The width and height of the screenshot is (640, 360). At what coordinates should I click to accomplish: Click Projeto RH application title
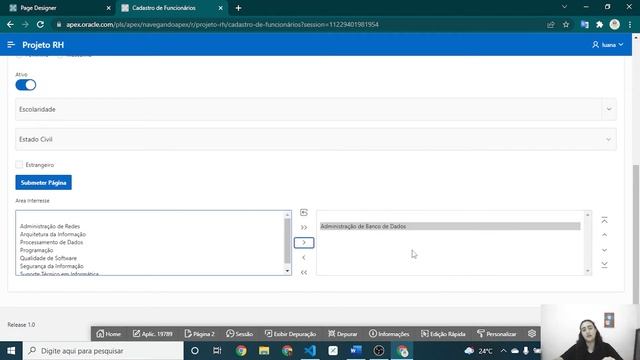coord(43,45)
